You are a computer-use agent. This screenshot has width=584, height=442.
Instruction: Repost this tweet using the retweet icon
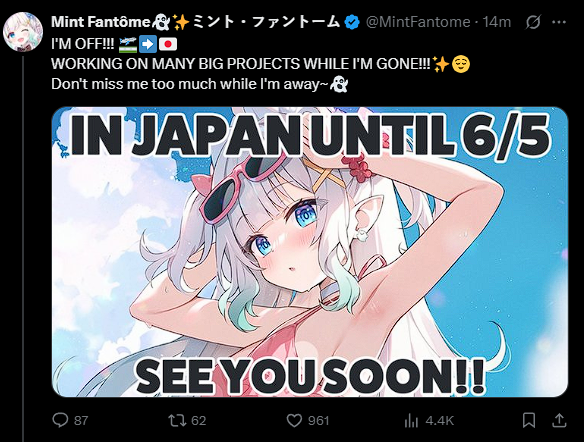click(177, 420)
